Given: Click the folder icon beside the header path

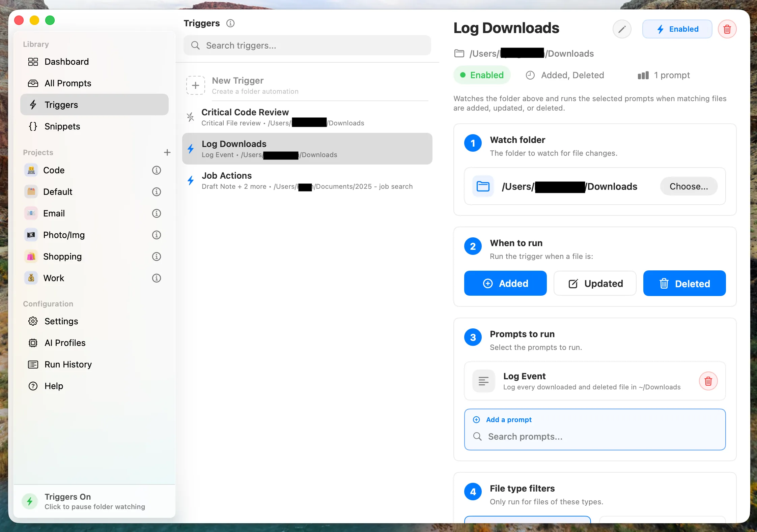Looking at the screenshot, I should pyautogui.click(x=459, y=53).
